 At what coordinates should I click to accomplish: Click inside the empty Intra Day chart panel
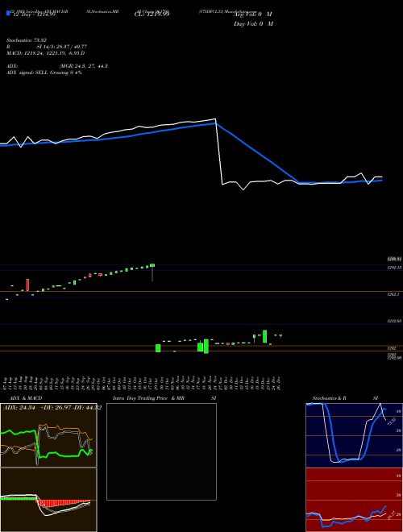pos(161,451)
